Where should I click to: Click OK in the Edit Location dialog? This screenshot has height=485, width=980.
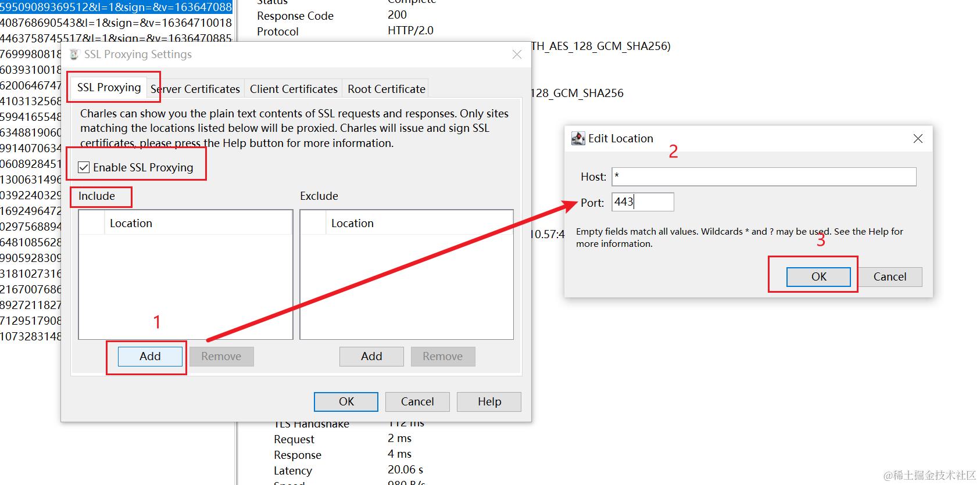818,276
